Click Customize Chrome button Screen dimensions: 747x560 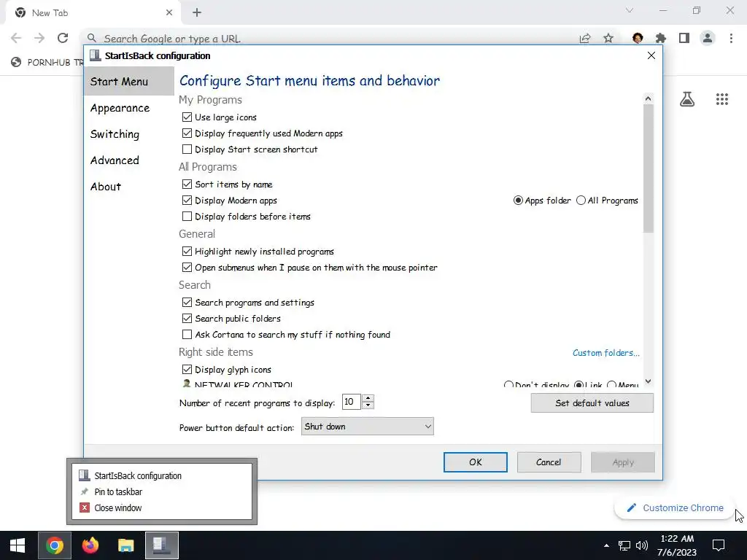tap(675, 508)
